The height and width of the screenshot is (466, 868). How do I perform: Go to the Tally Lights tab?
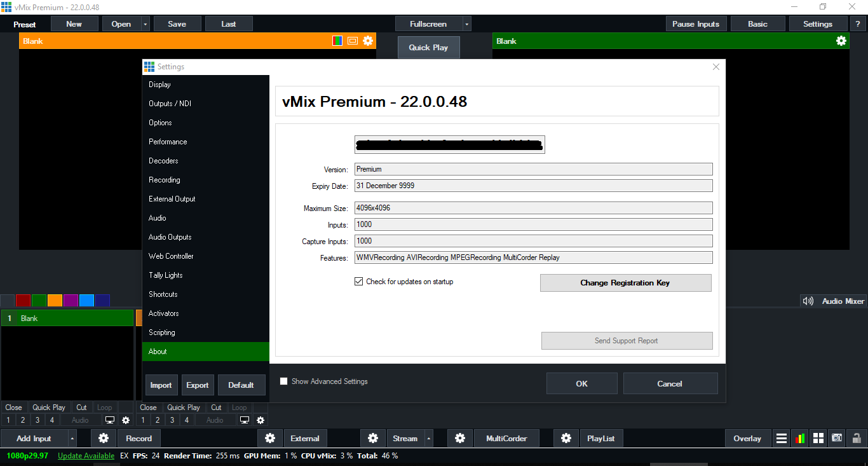[206, 275]
